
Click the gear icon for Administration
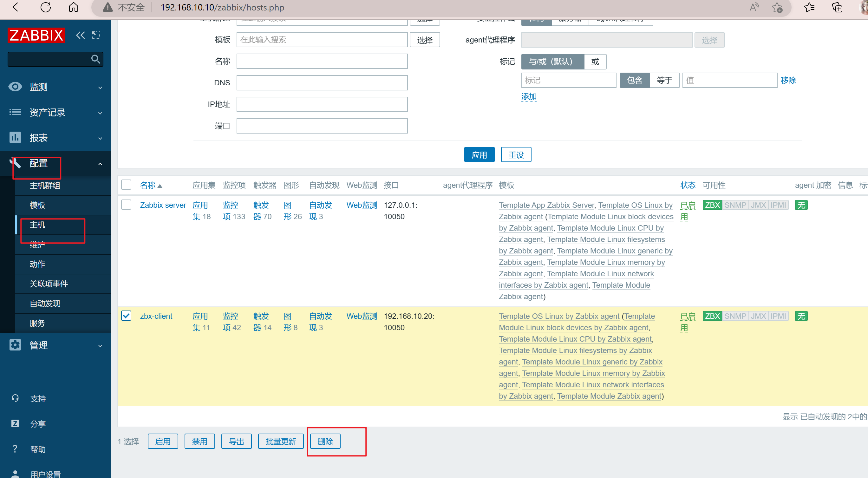pos(15,345)
